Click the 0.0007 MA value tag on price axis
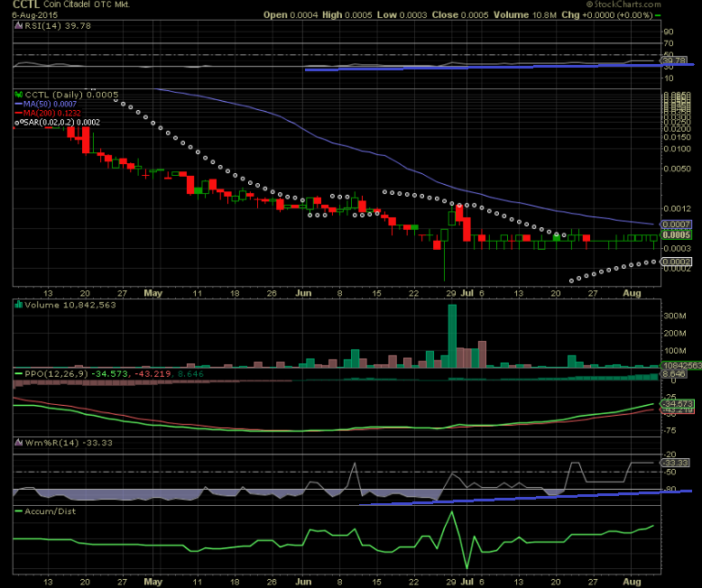 [x=676, y=225]
